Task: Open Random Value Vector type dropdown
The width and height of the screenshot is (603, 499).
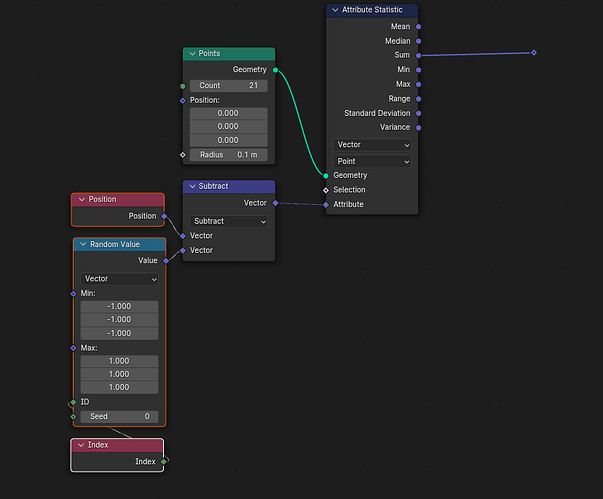Action: 120,279
